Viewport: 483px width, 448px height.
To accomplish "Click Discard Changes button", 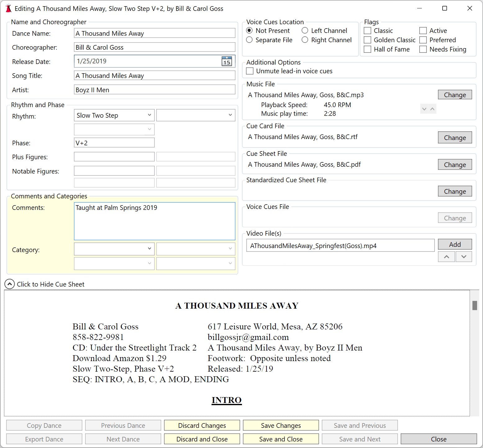I will click(202, 425).
